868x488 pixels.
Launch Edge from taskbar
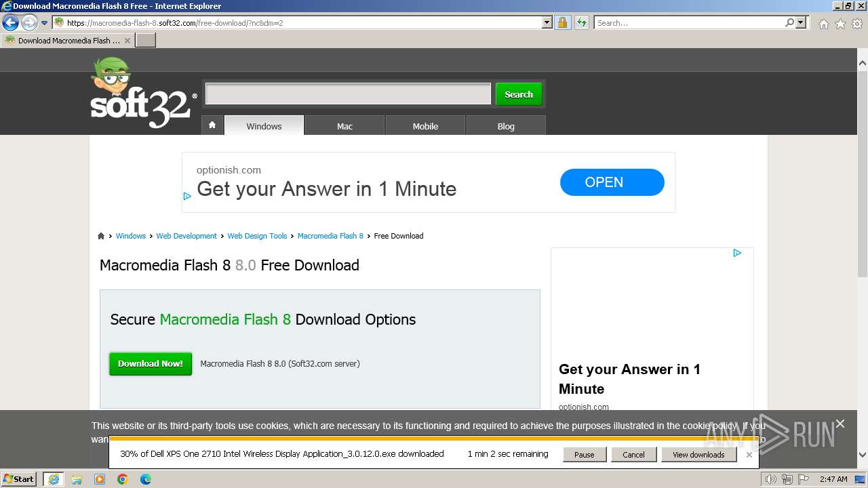tap(146, 479)
